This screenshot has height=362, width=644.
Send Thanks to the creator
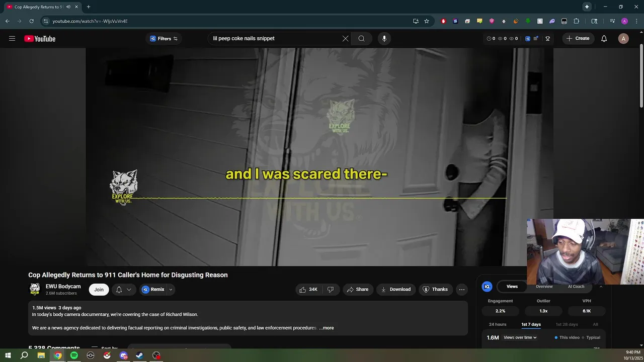pyautogui.click(x=435, y=290)
